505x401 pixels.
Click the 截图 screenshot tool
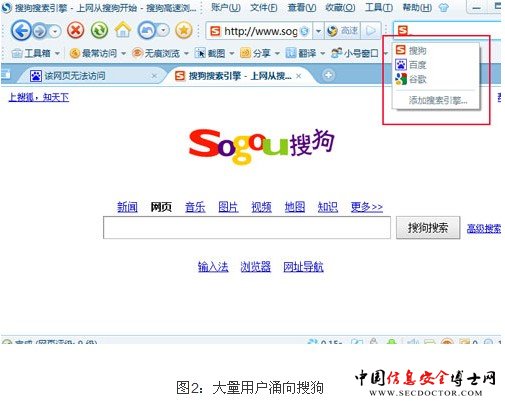[x=210, y=53]
